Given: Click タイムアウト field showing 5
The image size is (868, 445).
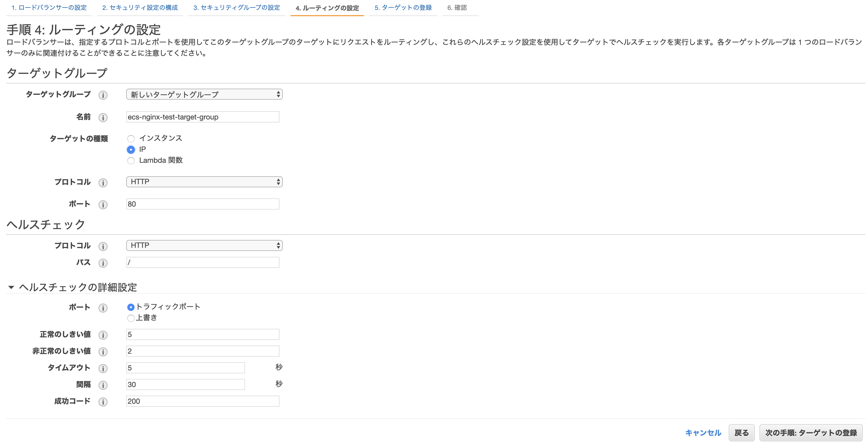Looking at the screenshot, I should [x=186, y=368].
